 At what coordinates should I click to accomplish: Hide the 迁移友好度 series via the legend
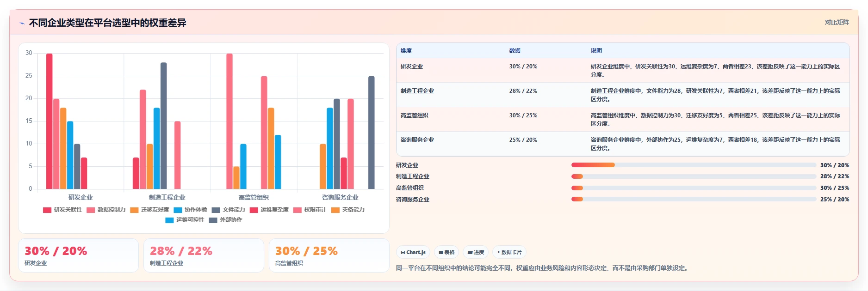[x=149, y=210]
